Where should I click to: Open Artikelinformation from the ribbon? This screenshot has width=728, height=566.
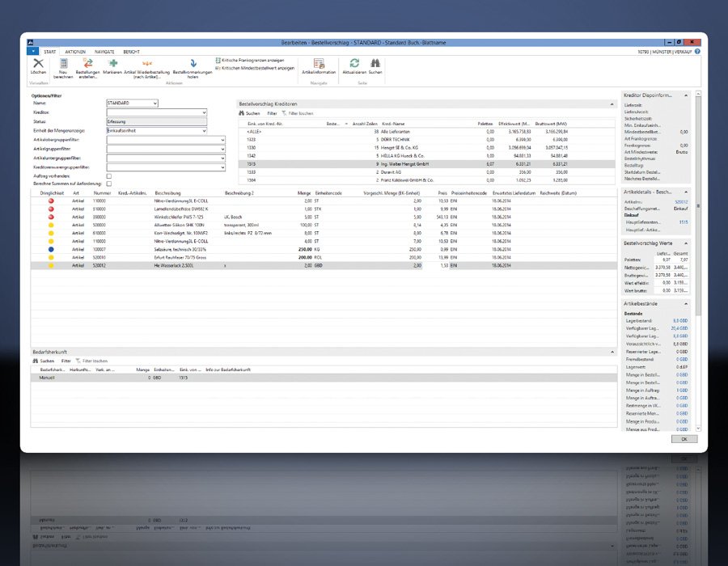tap(319, 64)
